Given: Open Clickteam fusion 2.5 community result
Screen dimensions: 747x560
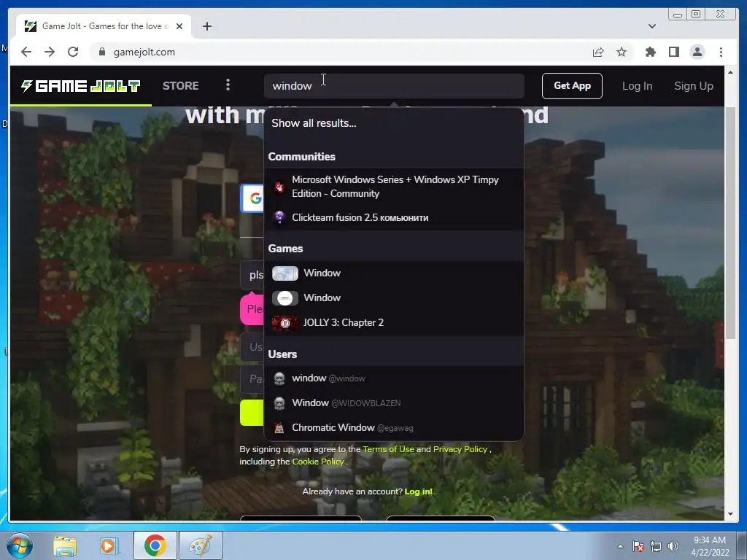Looking at the screenshot, I should (x=394, y=217).
